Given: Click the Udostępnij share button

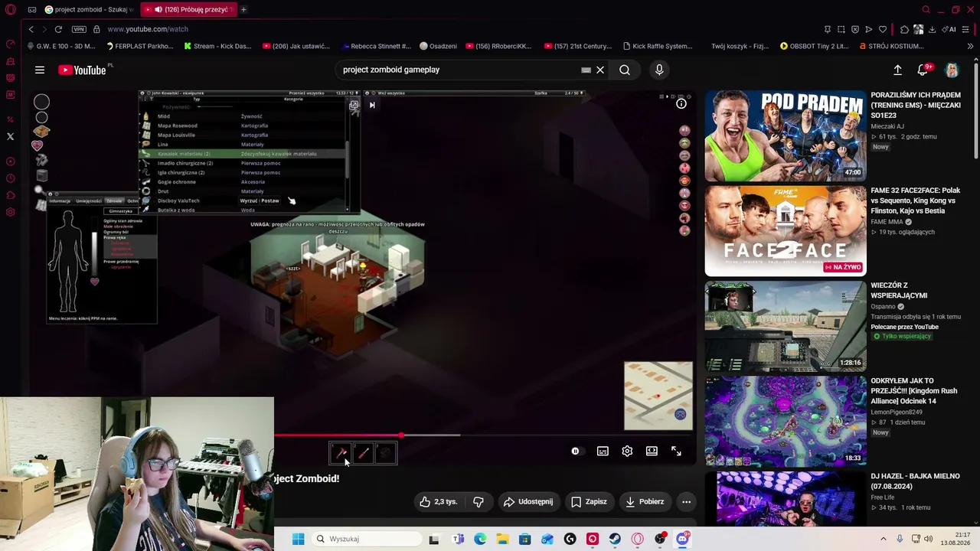Looking at the screenshot, I should pos(528,502).
